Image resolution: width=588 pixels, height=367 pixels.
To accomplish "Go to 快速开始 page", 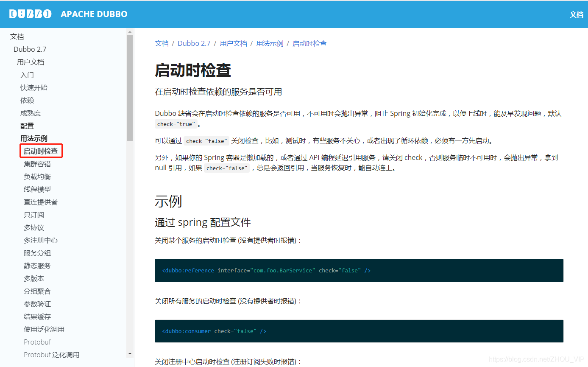I will (34, 87).
